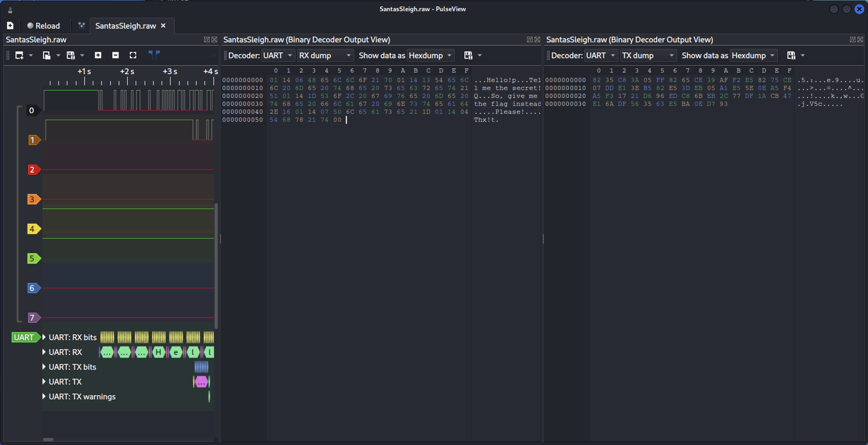Open the Decoder UART dropdown in the RX view
The height and width of the screenshot is (445, 868).
pos(278,55)
